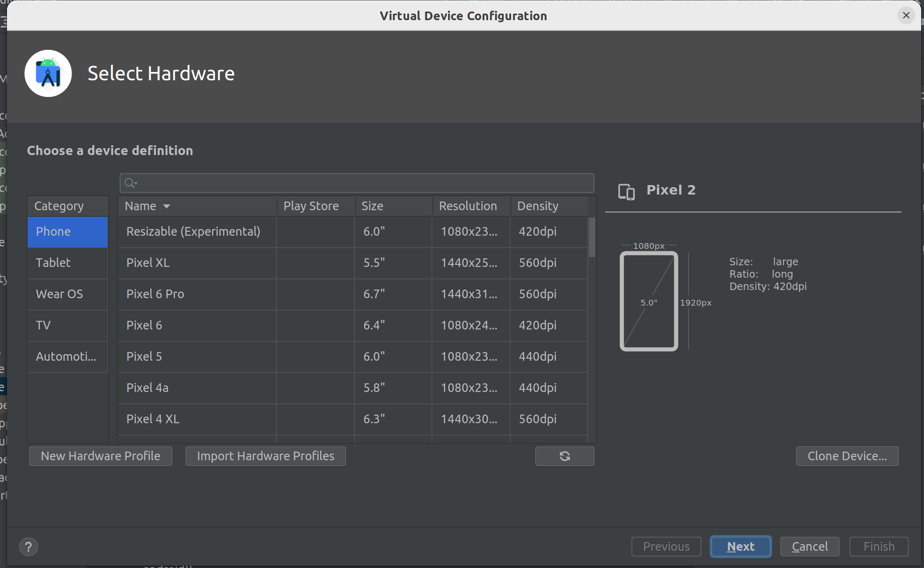The height and width of the screenshot is (568, 924).
Task: Click New Hardware Profile button
Action: click(100, 456)
